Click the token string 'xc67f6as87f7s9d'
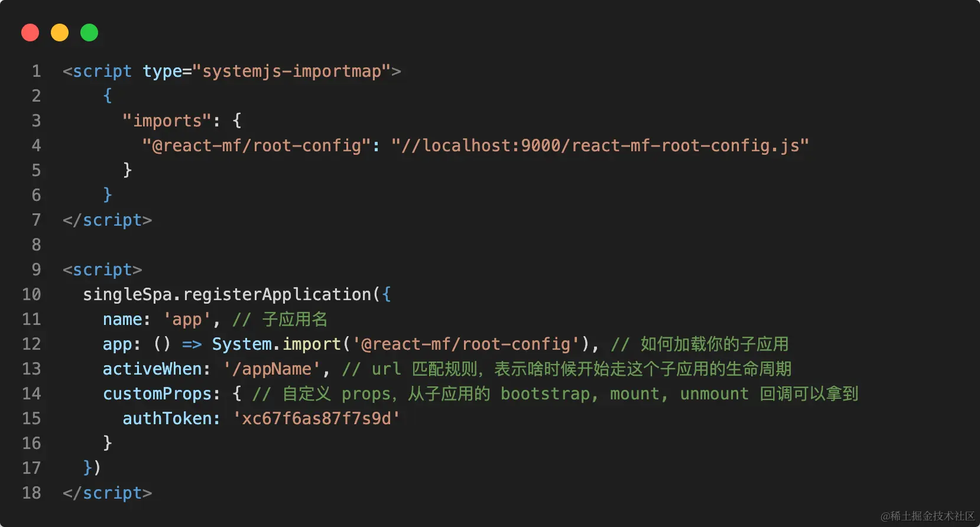This screenshot has height=527, width=980. 316,419
